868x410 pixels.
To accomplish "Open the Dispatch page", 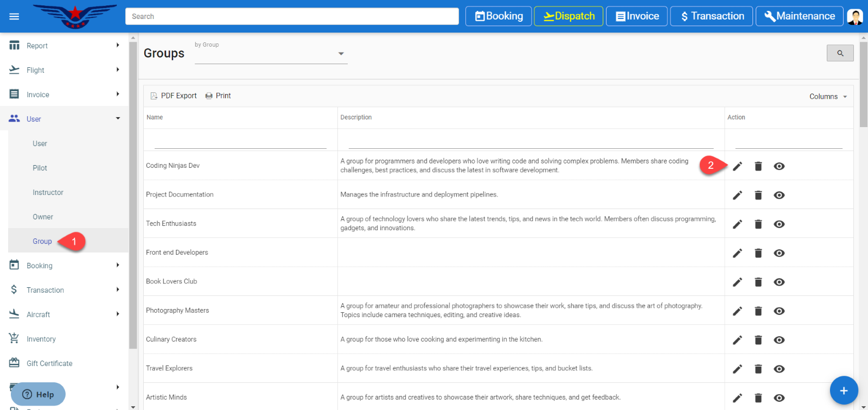I will (568, 16).
